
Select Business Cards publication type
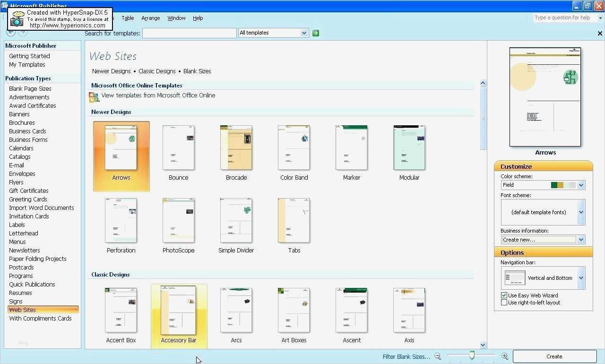27,131
